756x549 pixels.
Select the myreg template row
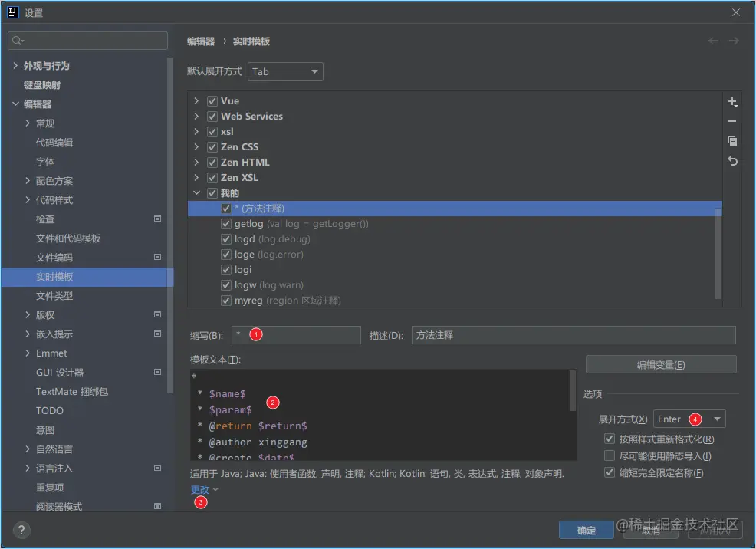pyautogui.click(x=455, y=301)
